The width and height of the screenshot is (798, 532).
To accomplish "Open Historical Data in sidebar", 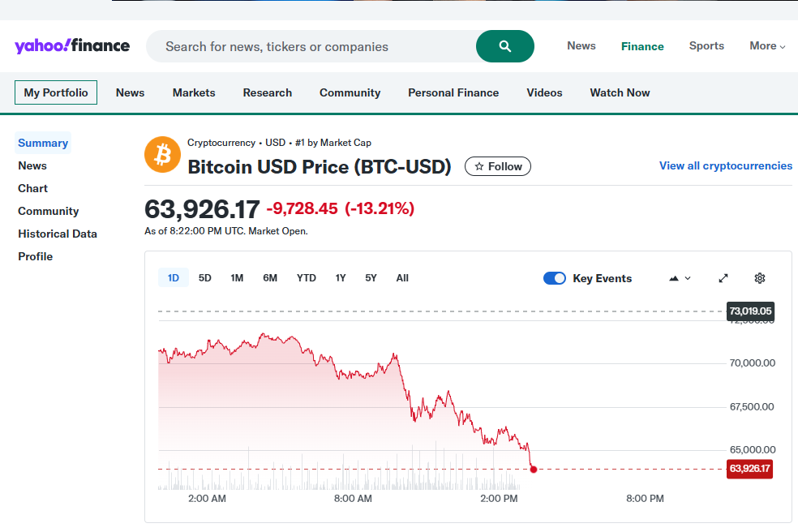I will pos(58,234).
